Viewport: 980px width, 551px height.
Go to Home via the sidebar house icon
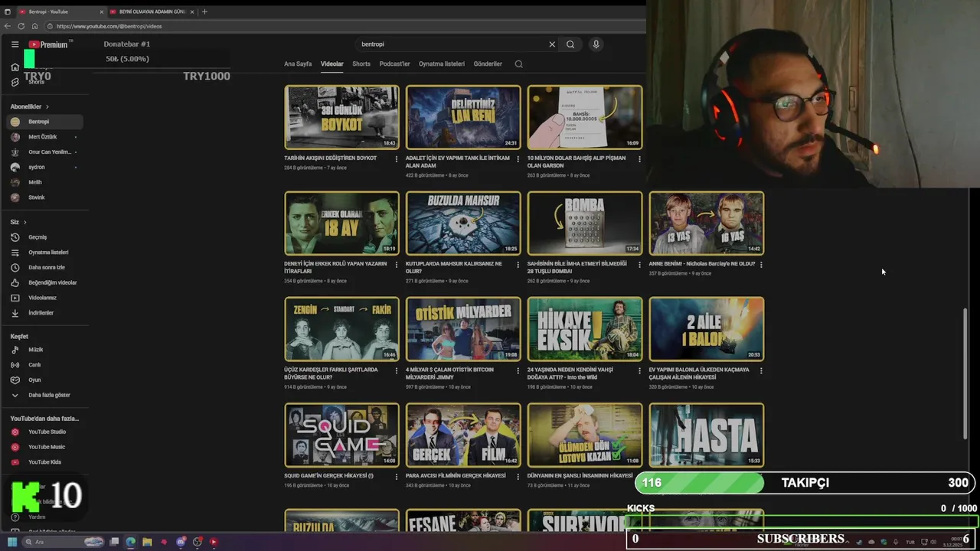point(15,67)
